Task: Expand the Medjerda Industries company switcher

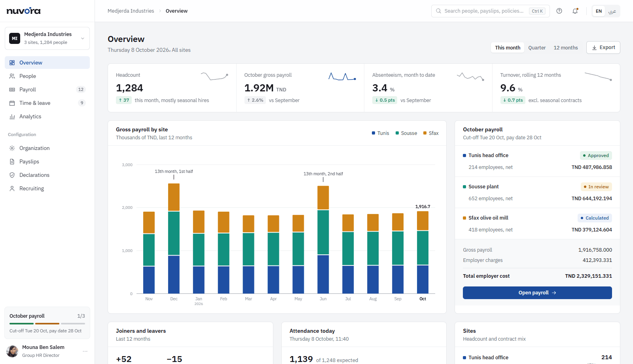Action: point(47,38)
